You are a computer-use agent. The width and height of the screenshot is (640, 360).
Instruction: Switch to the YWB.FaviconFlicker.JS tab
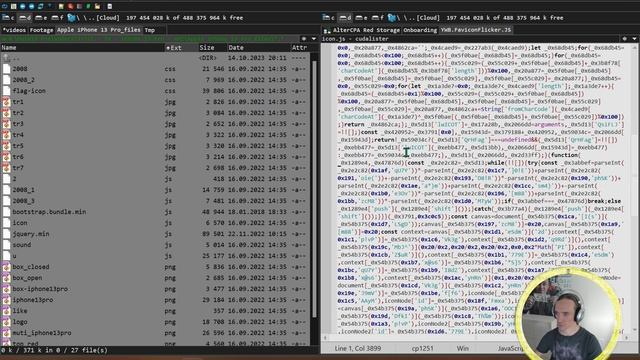pyautogui.click(x=476, y=30)
